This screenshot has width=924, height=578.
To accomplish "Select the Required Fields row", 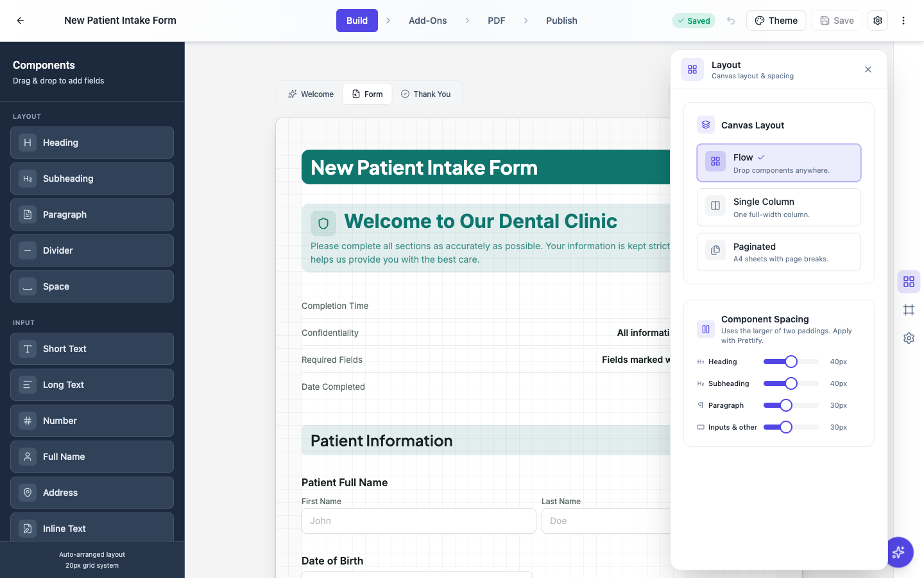I will [x=486, y=360].
